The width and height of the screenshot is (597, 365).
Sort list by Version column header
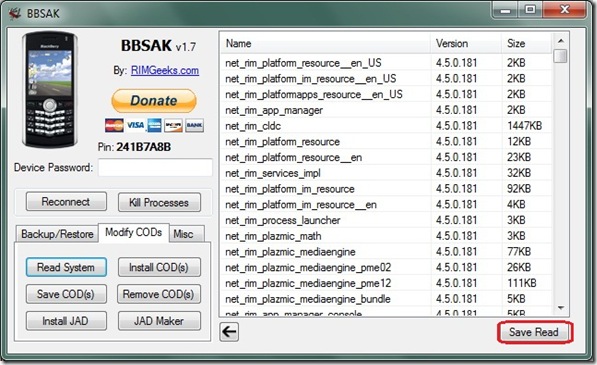pos(466,43)
